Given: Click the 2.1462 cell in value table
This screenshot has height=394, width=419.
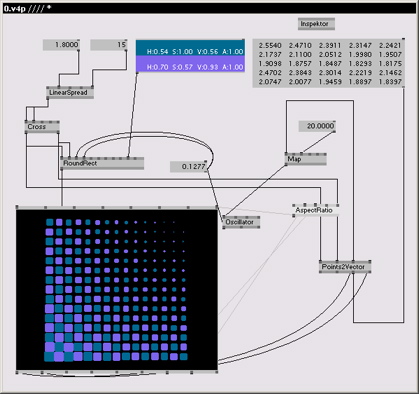Looking at the screenshot, I should pos(390,72).
